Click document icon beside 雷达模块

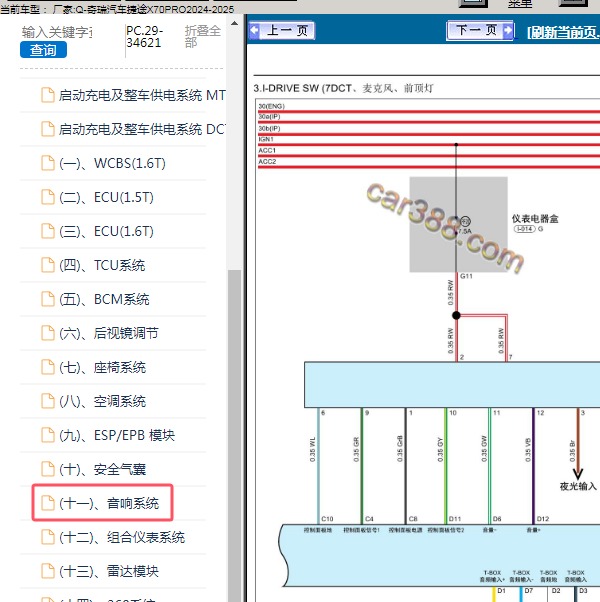point(48,571)
